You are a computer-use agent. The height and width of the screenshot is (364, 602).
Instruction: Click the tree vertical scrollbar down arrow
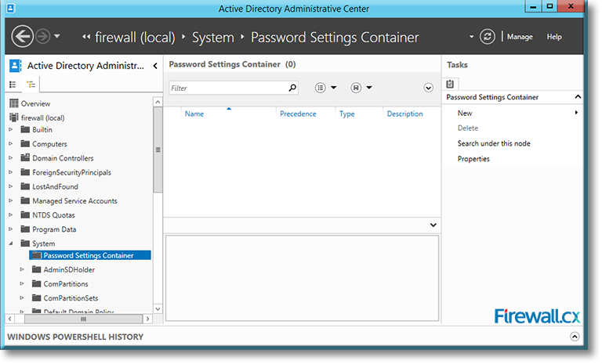[158, 308]
